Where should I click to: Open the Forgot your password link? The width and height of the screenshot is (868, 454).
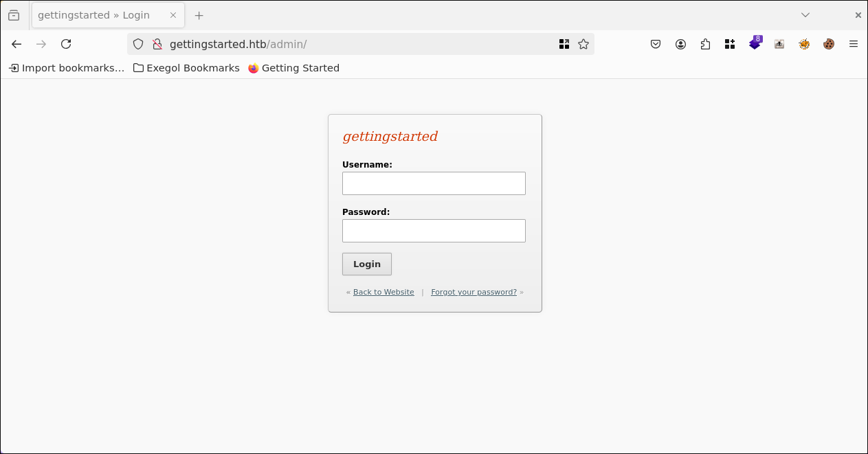tap(474, 292)
